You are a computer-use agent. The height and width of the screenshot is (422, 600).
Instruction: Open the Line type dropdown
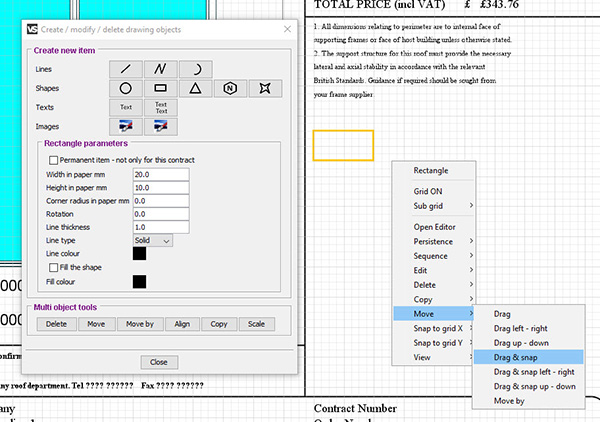153,241
